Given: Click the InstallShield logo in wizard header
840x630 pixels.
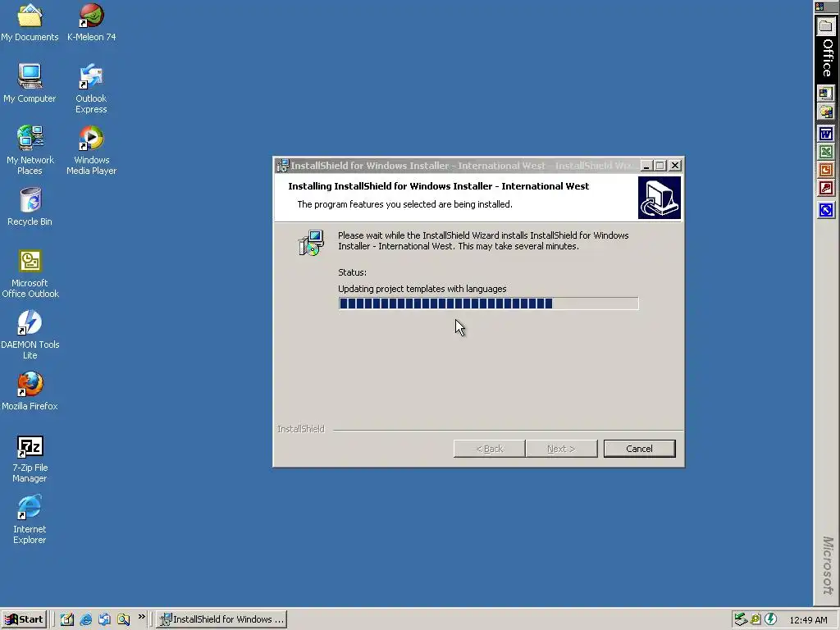Looking at the screenshot, I should tap(660, 198).
